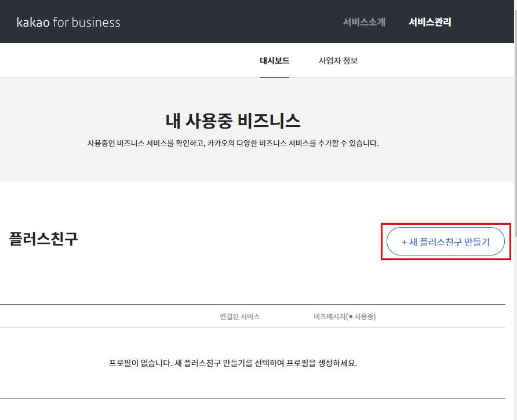The image size is (517, 420).
Task: Switch to the 대시보드 tab
Action: point(274,60)
